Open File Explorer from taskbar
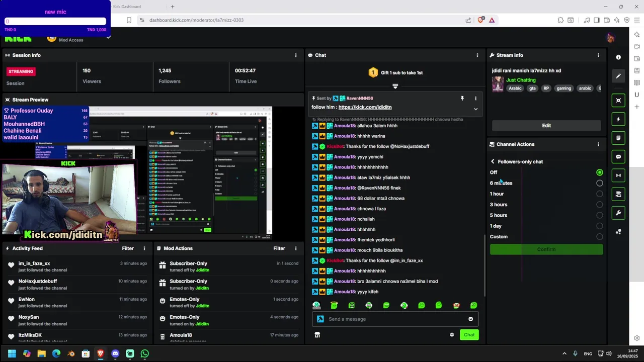This screenshot has width=644, height=362. pyautogui.click(x=41, y=353)
